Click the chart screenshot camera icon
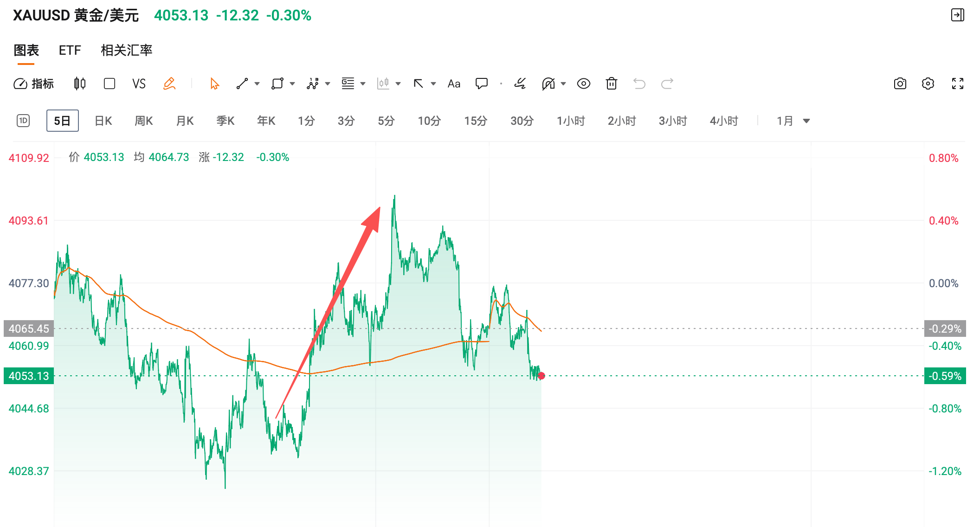This screenshot has width=980, height=527. (x=900, y=84)
